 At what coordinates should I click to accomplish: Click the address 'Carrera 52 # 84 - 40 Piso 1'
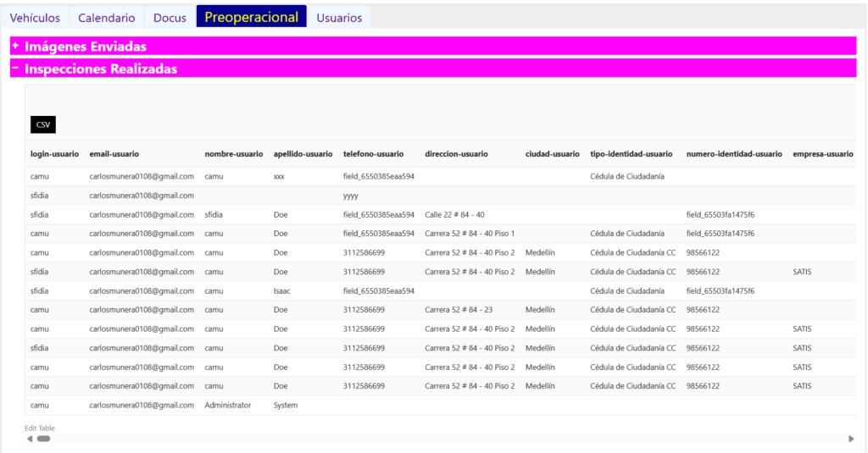tap(470, 234)
